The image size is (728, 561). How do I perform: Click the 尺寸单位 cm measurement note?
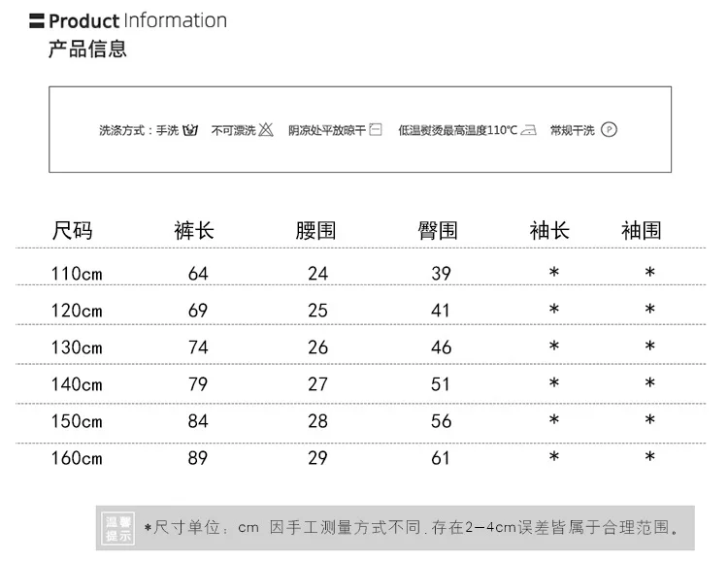coord(412,528)
